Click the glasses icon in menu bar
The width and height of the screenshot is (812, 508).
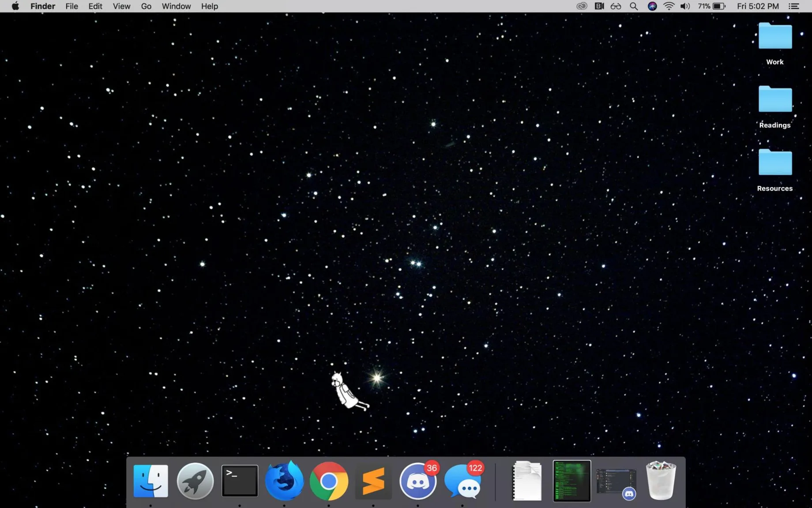616,6
